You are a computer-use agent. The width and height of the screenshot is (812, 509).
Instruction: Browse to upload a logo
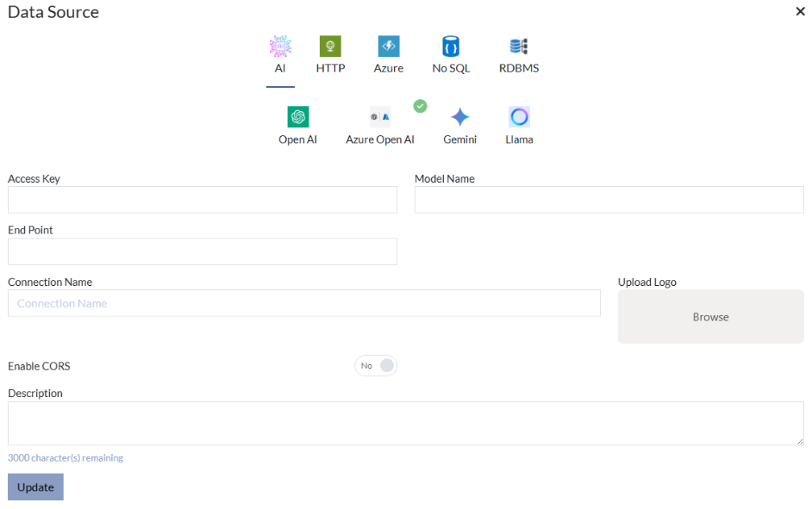[710, 317]
